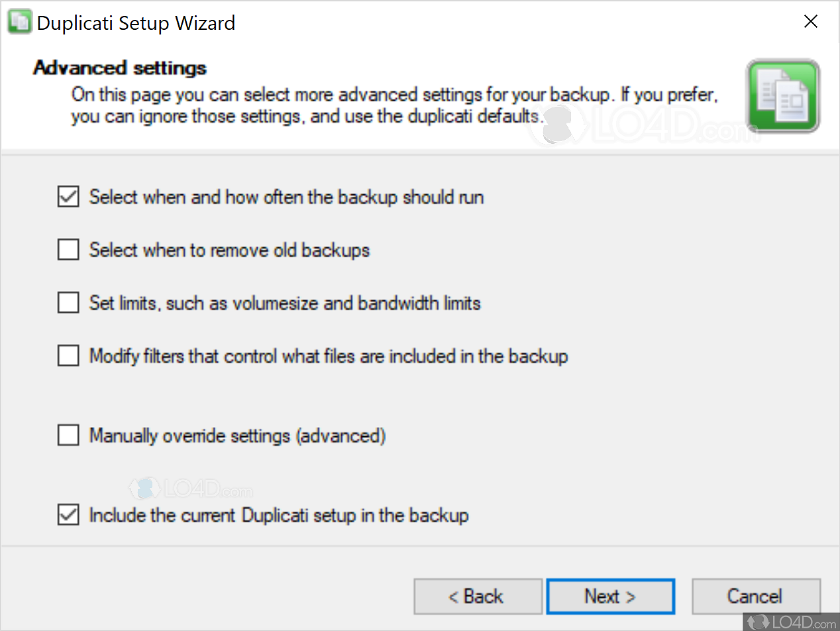
Task: Click the Duplicati icon in the title bar
Action: coord(19,23)
